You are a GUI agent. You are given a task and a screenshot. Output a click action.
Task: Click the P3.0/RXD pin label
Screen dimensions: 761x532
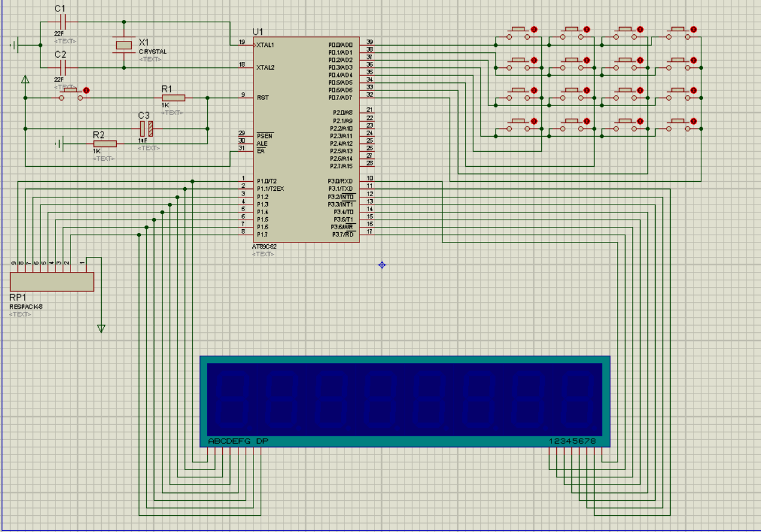(x=341, y=181)
